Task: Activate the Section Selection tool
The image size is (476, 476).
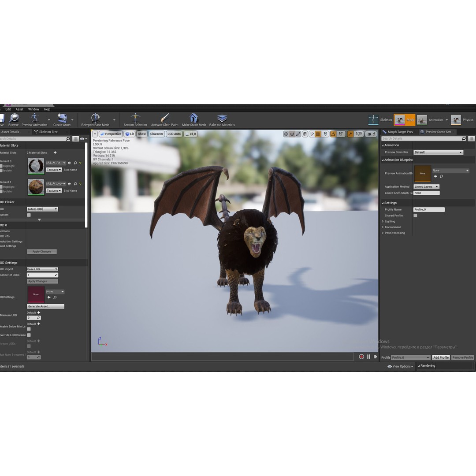Action: (135, 119)
